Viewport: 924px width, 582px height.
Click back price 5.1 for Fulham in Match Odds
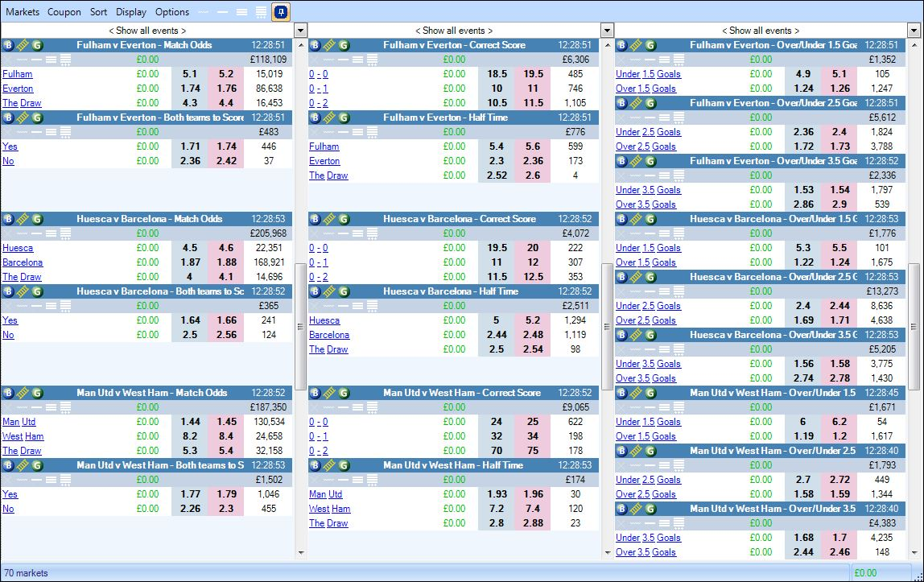190,74
